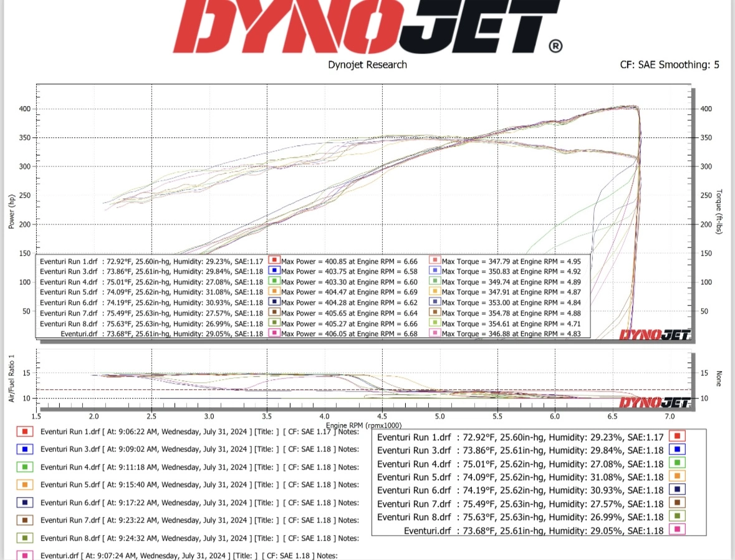Screen dimensions: 735x560
Task: Click the 'Dynojet Research' title text
Action: point(368,65)
